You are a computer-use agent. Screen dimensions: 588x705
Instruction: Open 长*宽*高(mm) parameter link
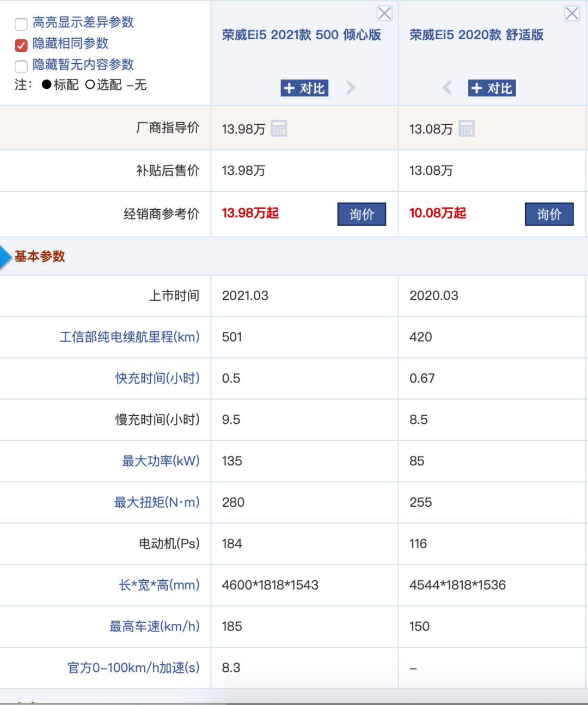pyautogui.click(x=159, y=585)
